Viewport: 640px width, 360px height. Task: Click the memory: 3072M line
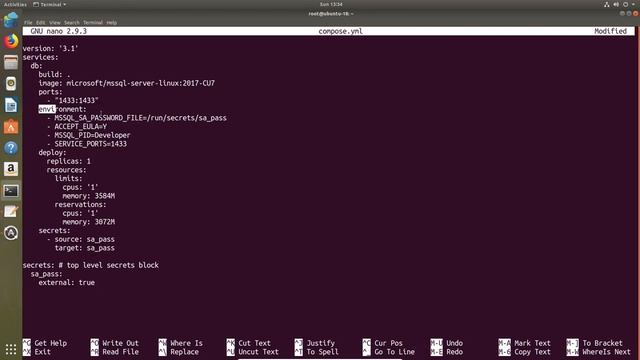[89, 222]
